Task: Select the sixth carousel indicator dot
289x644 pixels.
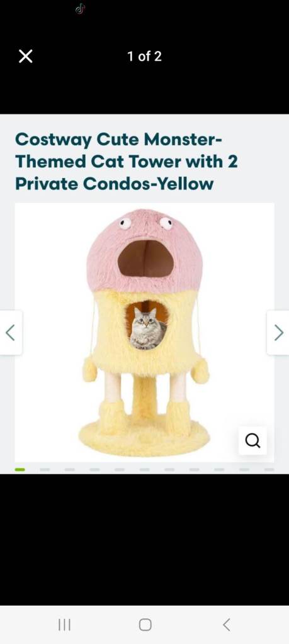Action: point(144,469)
